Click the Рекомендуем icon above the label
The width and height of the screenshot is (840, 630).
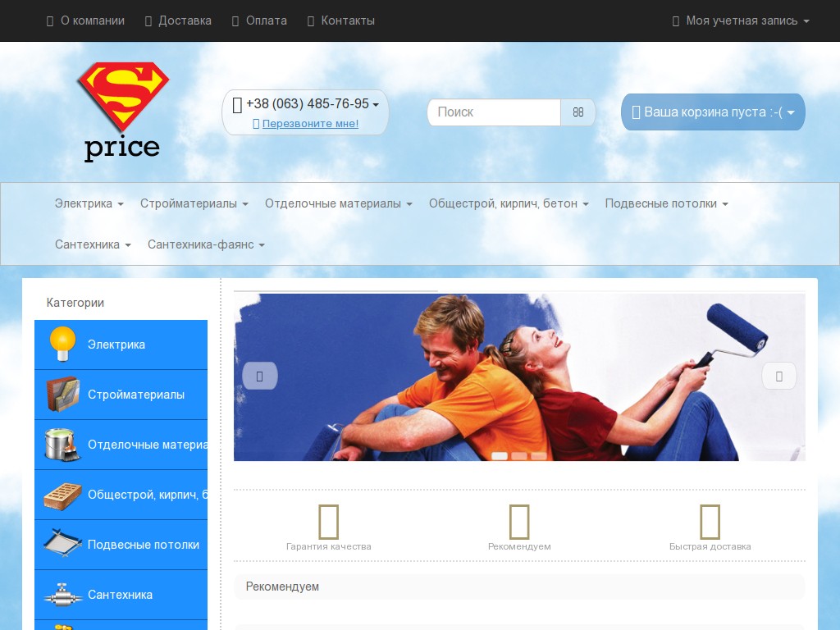point(519,521)
